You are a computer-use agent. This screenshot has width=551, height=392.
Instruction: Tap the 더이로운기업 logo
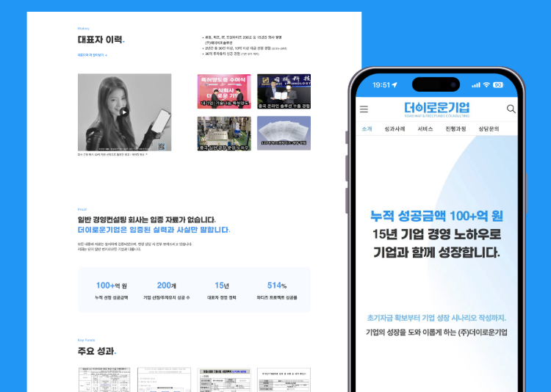437,109
